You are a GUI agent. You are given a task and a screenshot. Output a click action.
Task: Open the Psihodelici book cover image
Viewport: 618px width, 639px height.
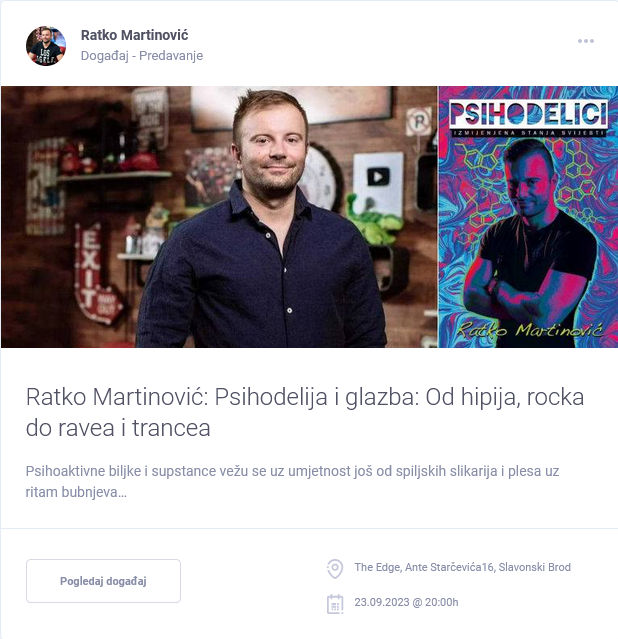(x=528, y=217)
